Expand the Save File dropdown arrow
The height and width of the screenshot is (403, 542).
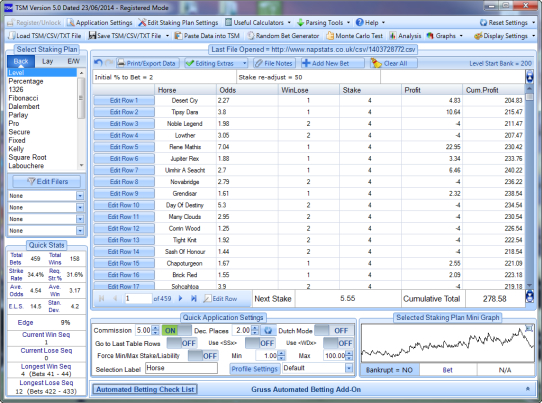167,36
